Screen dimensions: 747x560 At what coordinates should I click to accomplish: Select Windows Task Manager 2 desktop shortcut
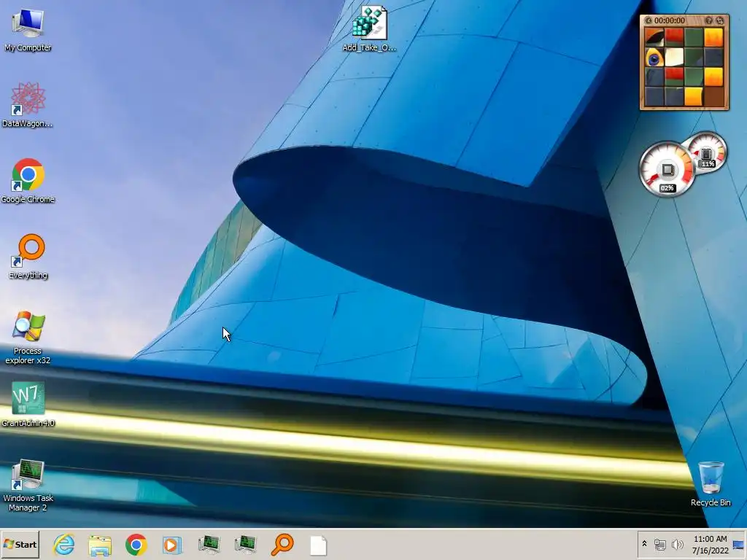click(x=28, y=485)
